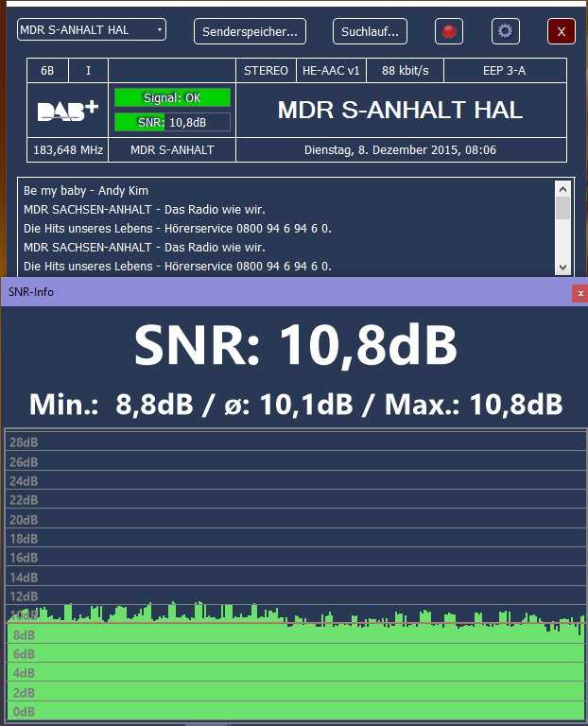Open Senderspeicher station memory
Viewport: 588px width, 726px height.
pyautogui.click(x=251, y=31)
